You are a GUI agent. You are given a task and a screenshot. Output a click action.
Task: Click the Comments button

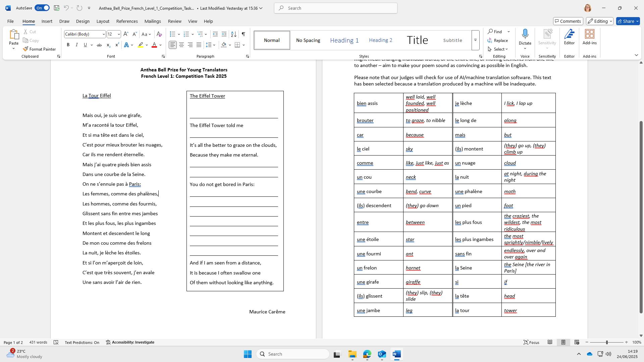tap(568, 21)
